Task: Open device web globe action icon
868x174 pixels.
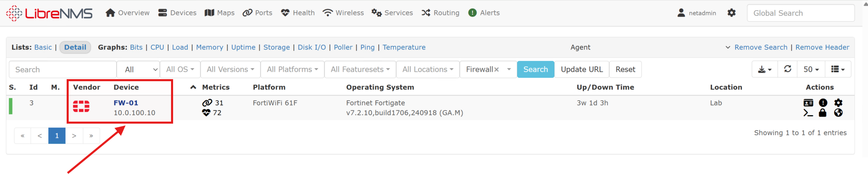Action: pyautogui.click(x=838, y=113)
